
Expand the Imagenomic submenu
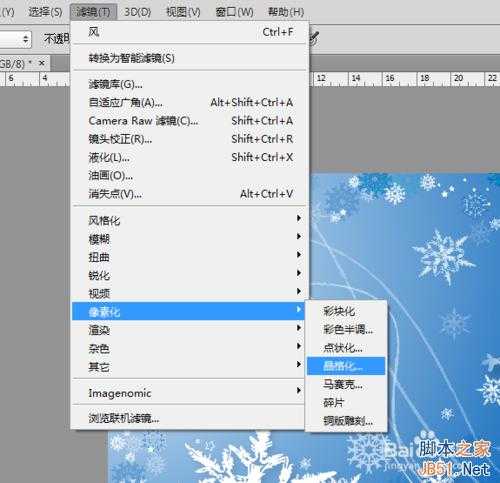[189, 393]
